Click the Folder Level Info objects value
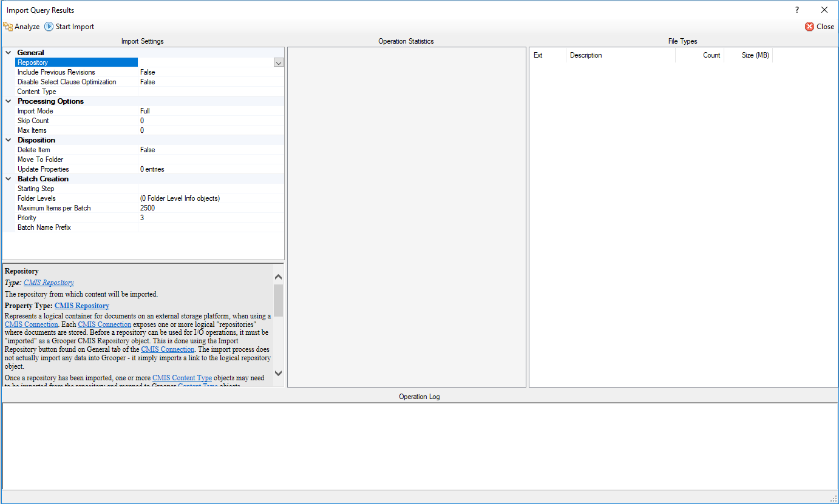The height and width of the screenshot is (504, 839). (x=180, y=198)
